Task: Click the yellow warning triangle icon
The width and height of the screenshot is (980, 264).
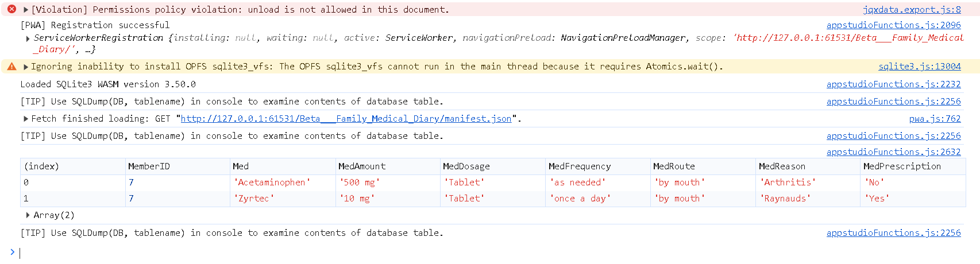Action: [x=11, y=67]
